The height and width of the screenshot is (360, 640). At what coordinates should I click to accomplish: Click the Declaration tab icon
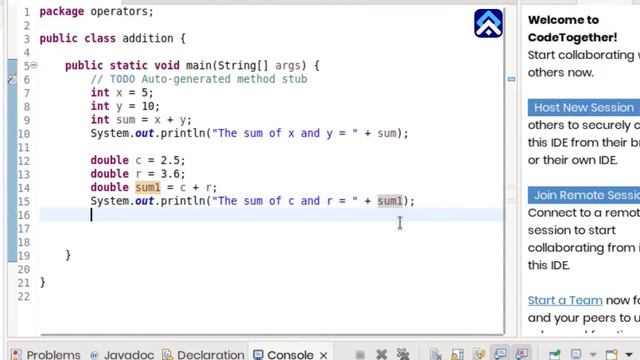[167, 354]
